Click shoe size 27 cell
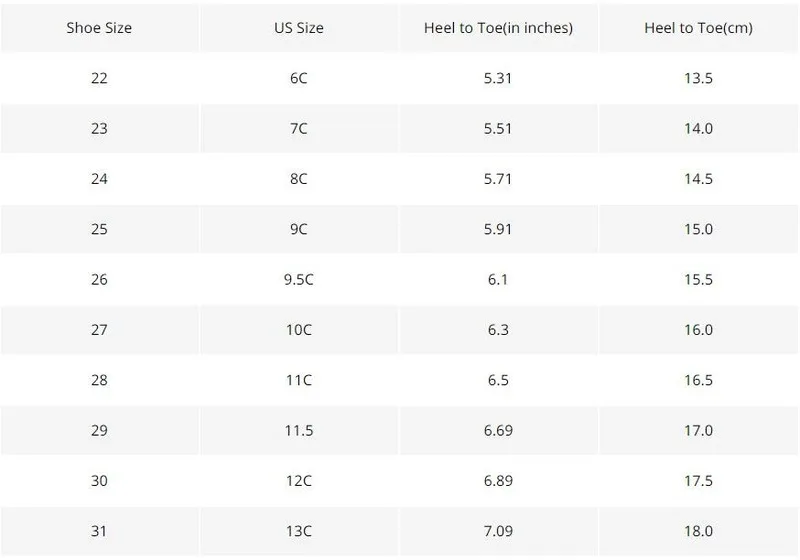Screen dimensions: 800x560 [99, 330]
